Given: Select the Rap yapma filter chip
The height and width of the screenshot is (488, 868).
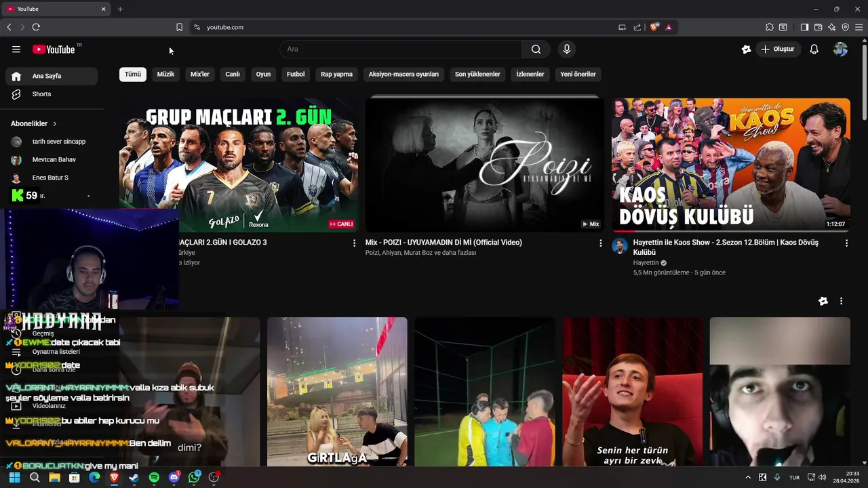Looking at the screenshot, I should (336, 74).
